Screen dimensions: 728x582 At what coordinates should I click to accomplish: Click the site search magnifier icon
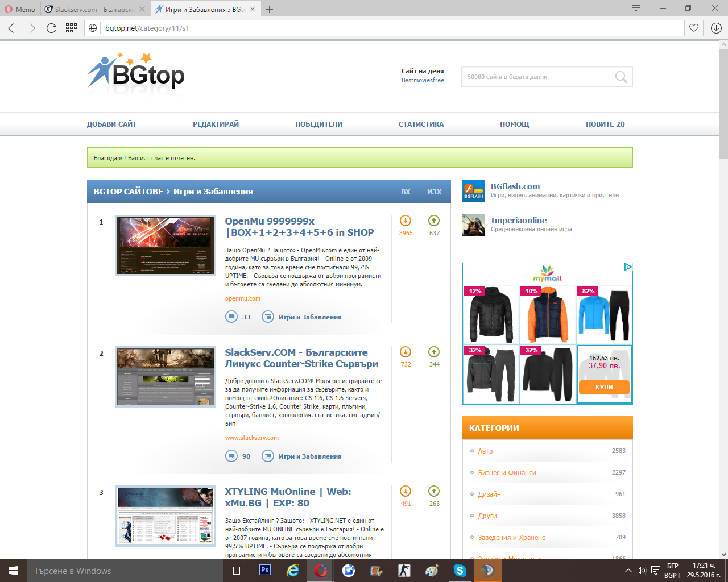pos(621,77)
